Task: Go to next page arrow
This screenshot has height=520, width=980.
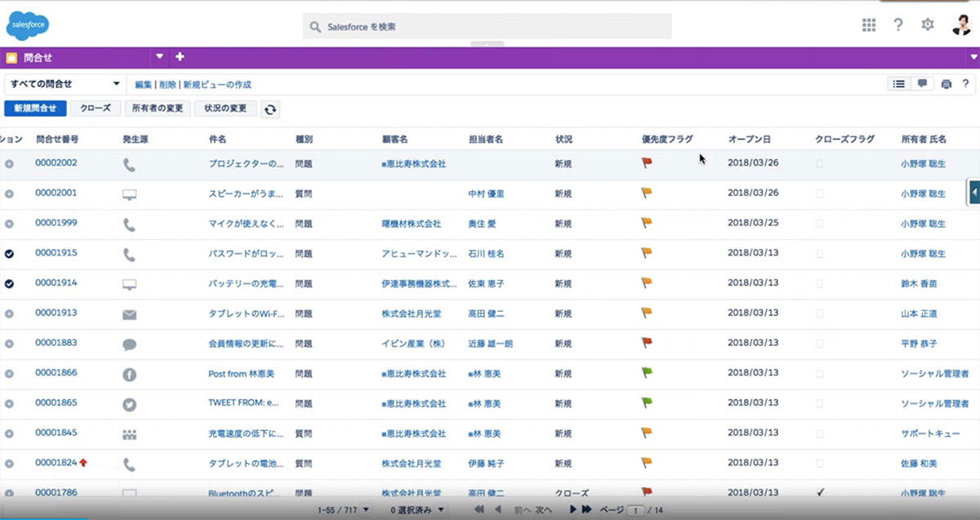Action: click(x=574, y=510)
